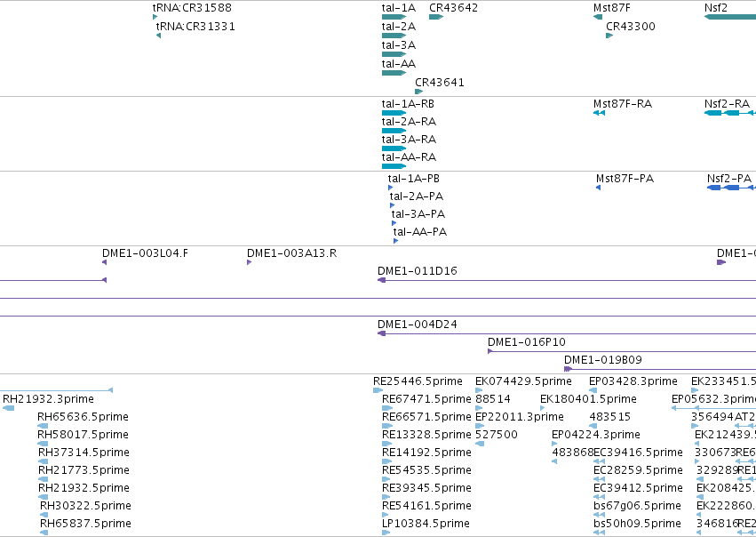This screenshot has height=537, width=756.
Task: Click the RH21773.5prime EST label
Action: 84,471
